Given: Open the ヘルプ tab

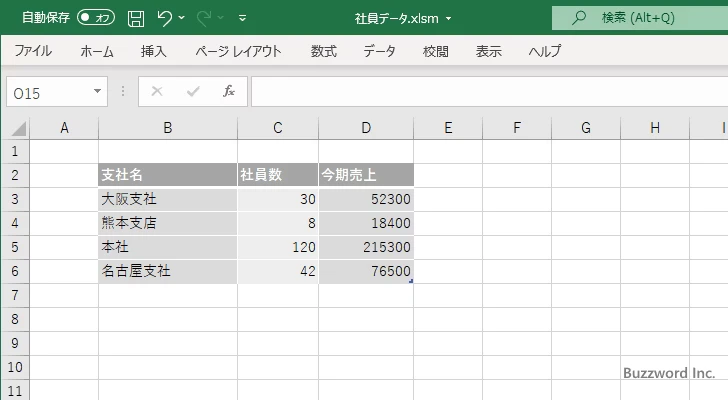Looking at the screenshot, I should tap(545, 51).
